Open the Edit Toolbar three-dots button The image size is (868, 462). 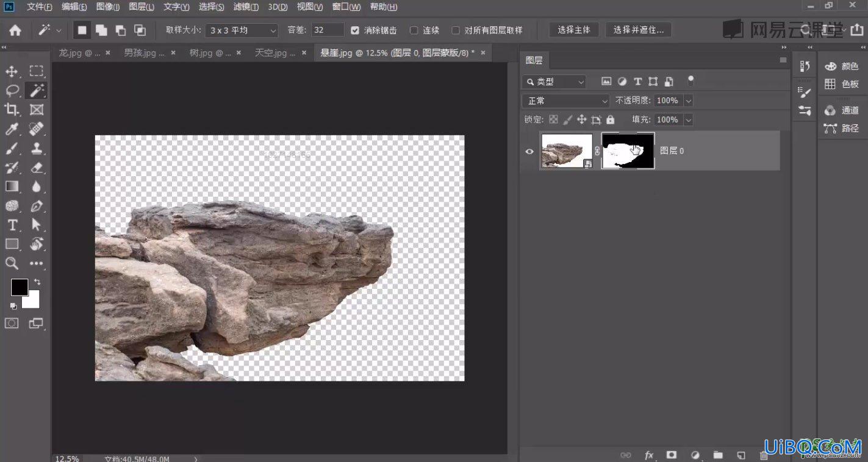(x=37, y=263)
